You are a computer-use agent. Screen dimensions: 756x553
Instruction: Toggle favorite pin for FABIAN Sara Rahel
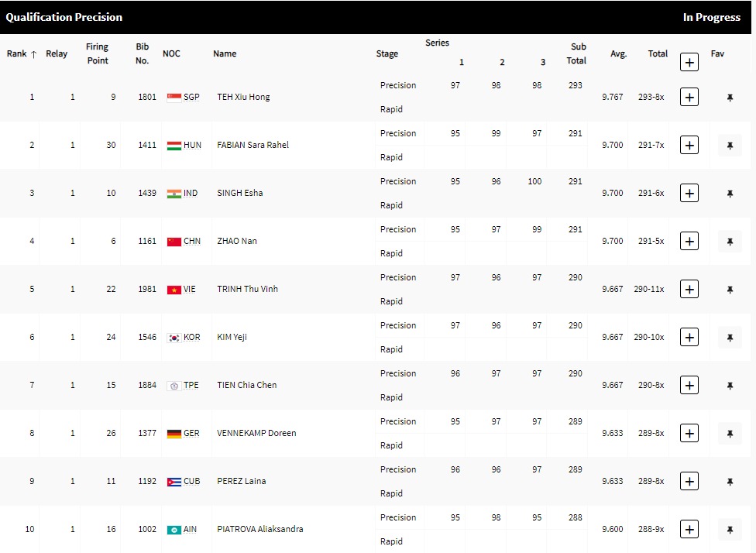coord(730,145)
